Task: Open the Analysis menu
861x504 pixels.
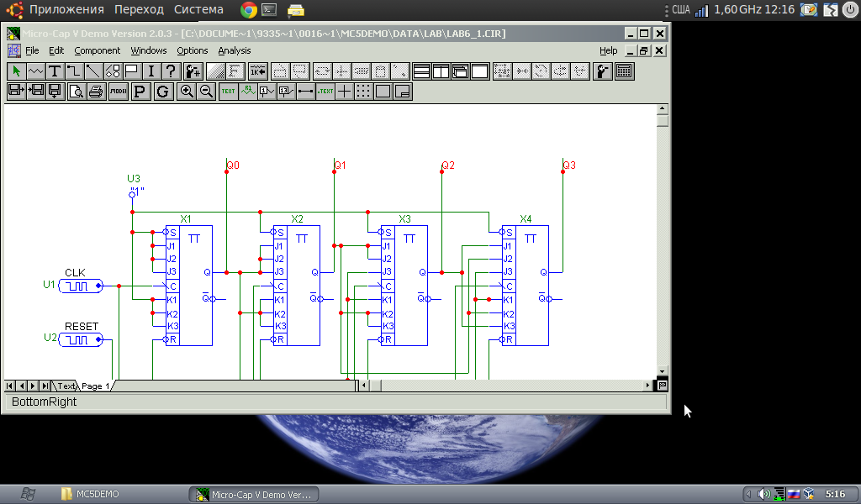Action: point(235,50)
